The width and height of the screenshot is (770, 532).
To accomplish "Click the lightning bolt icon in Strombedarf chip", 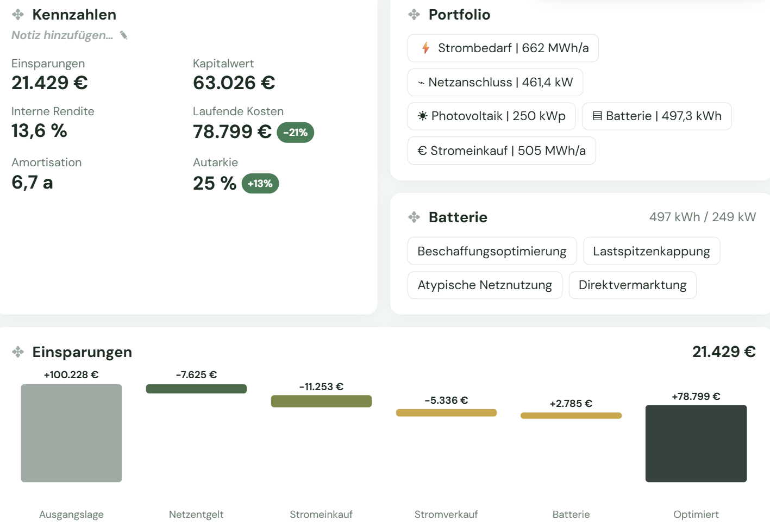I will (x=426, y=48).
